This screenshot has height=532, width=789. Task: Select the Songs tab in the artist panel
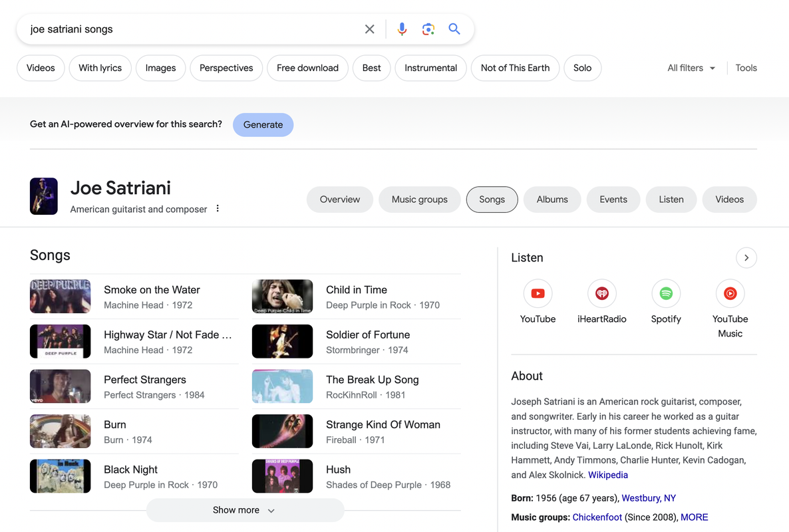point(492,199)
